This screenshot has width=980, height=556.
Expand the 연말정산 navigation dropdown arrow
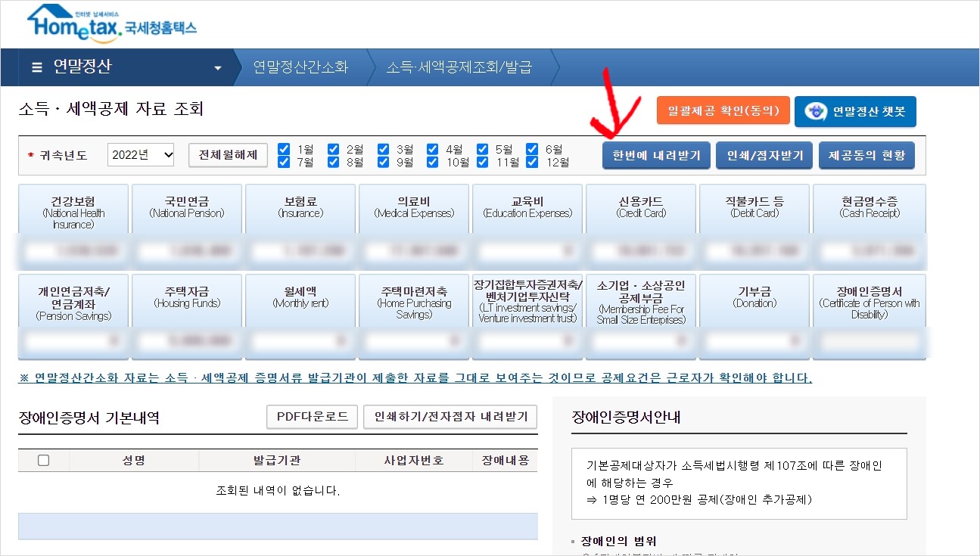tap(219, 67)
